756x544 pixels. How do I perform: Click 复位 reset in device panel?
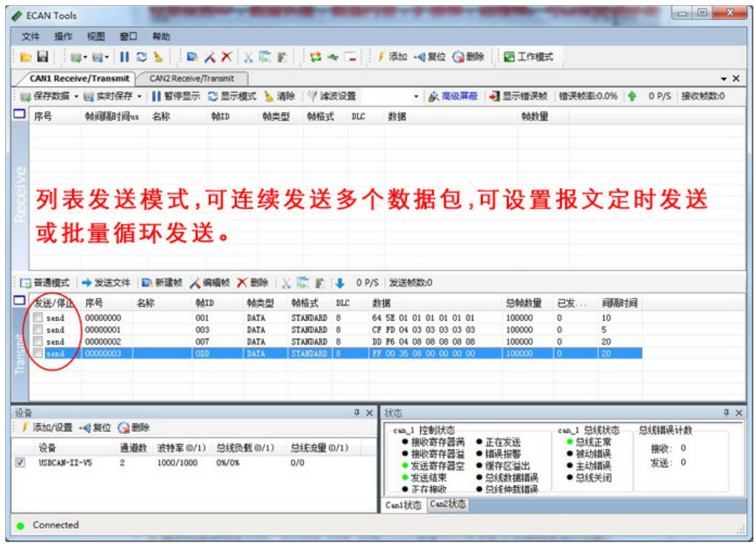95,428
